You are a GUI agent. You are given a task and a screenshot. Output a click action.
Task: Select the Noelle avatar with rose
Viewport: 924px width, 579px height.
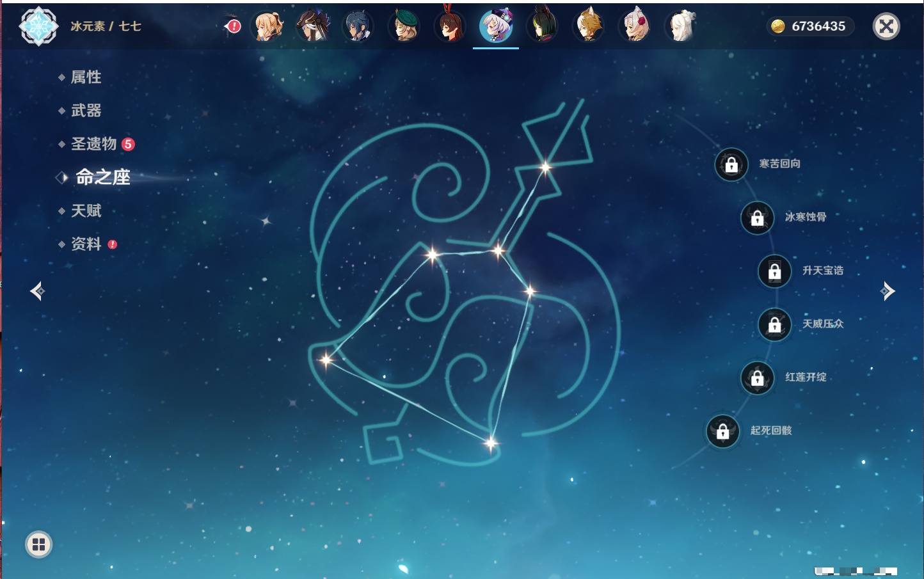pyautogui.click(x=635, y=26)
